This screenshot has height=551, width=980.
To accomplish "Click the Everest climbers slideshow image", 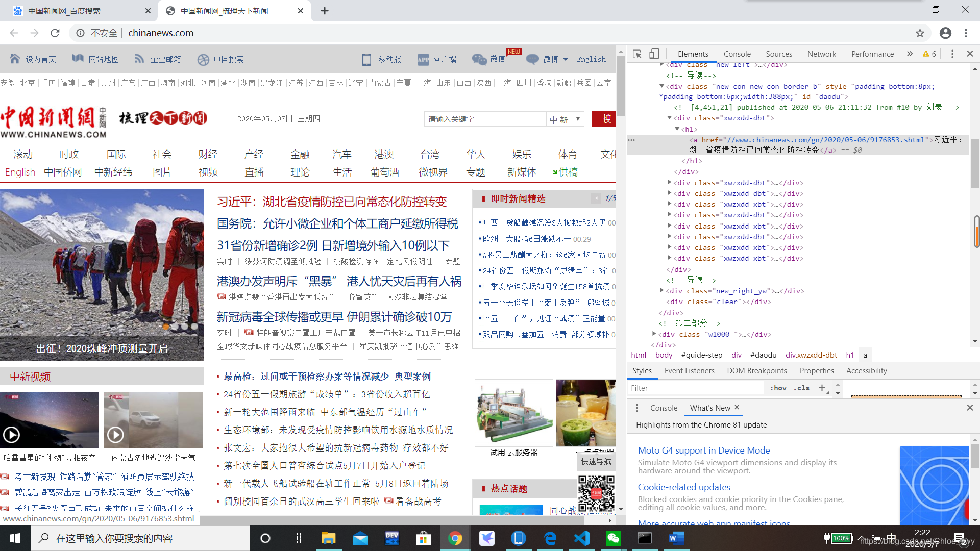I will [x=102, y=275].
